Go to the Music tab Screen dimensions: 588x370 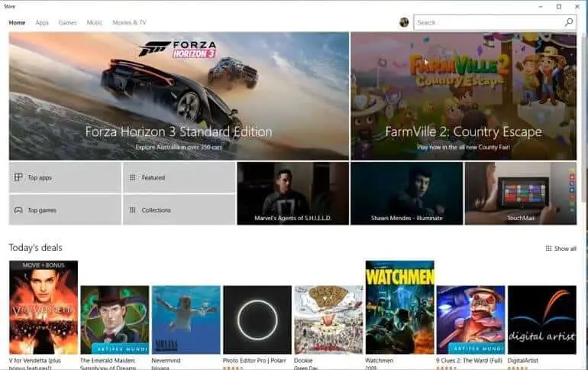tap(95, 22)
